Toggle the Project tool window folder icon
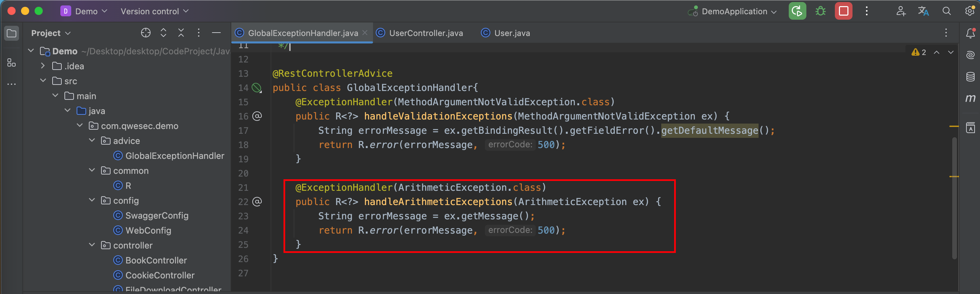 click(x=12, y=33)
